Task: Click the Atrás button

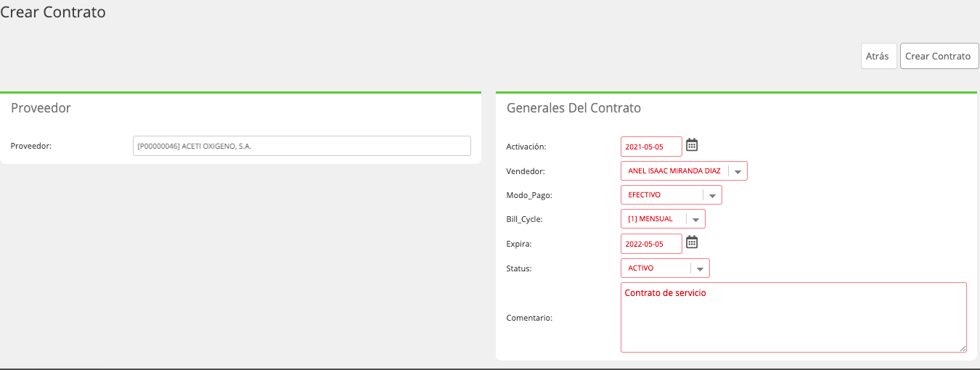Action: pyautogui.click(x=878, y=56)
